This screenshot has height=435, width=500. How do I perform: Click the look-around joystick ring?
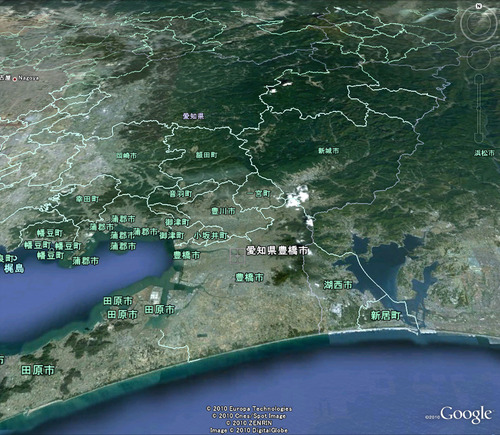pyautogui.click(x=478, y=23)
